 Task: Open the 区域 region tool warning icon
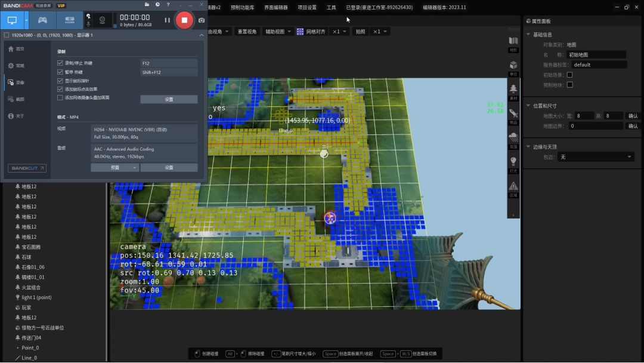tap(513, 188)
